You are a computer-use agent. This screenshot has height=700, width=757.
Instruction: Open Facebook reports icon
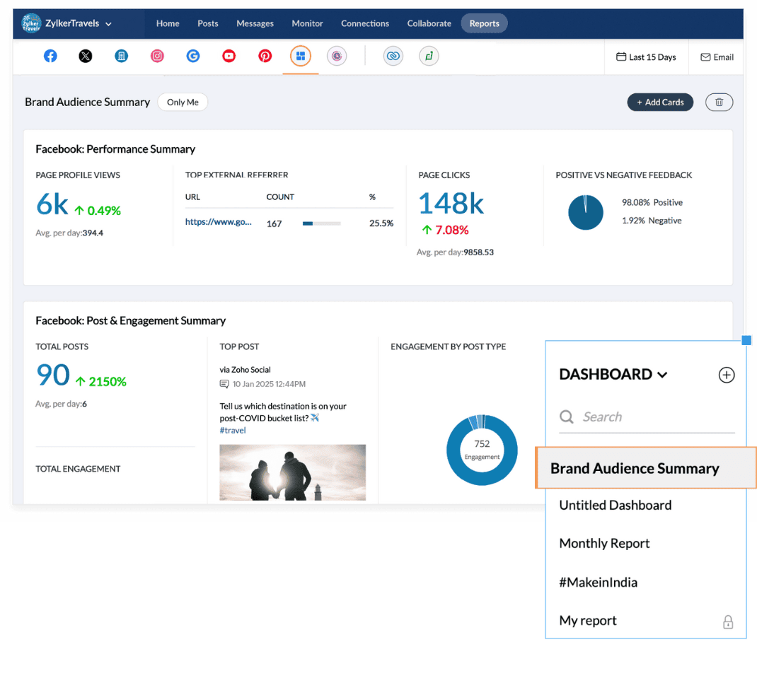coord(50,57)
